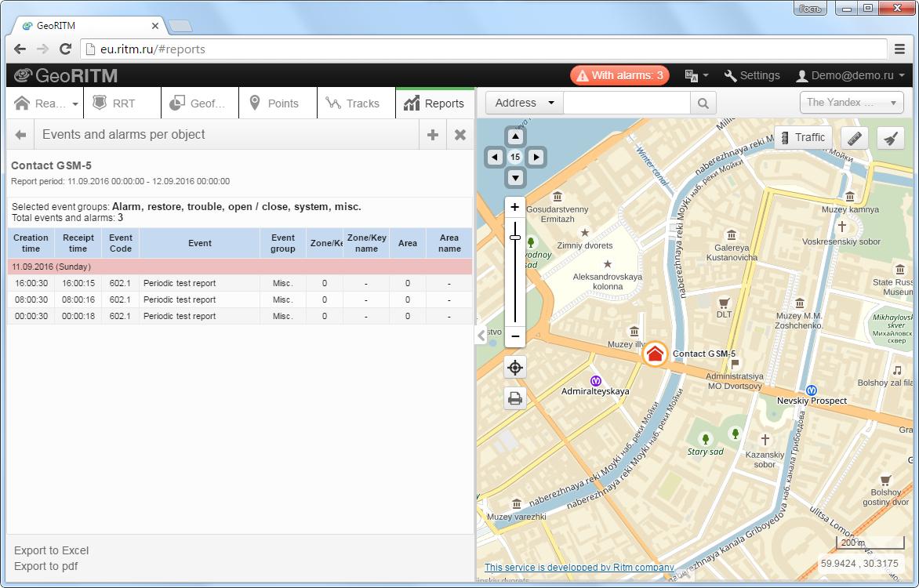
Task: Export the report to pdf
Action: [x=45, y=566]
